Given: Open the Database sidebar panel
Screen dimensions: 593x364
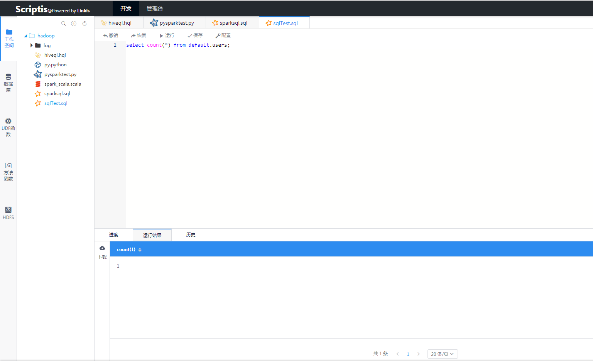Looking at the screenshot, I should [x=8, y=83].
